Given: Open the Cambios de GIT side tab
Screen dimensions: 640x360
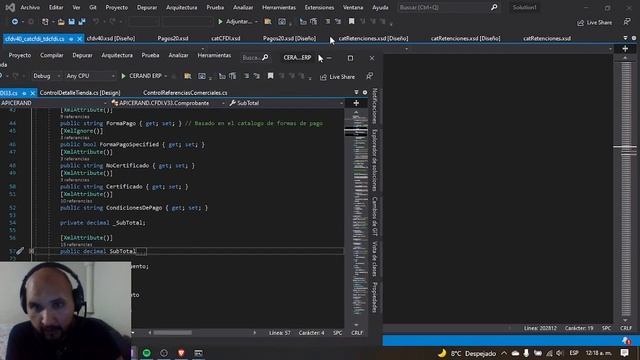Looking at the screenshot, I should (x=375, y=216).
